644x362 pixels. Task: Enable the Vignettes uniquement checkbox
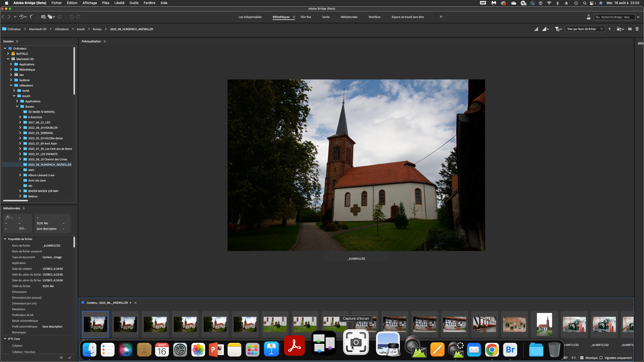coord(601,358)
